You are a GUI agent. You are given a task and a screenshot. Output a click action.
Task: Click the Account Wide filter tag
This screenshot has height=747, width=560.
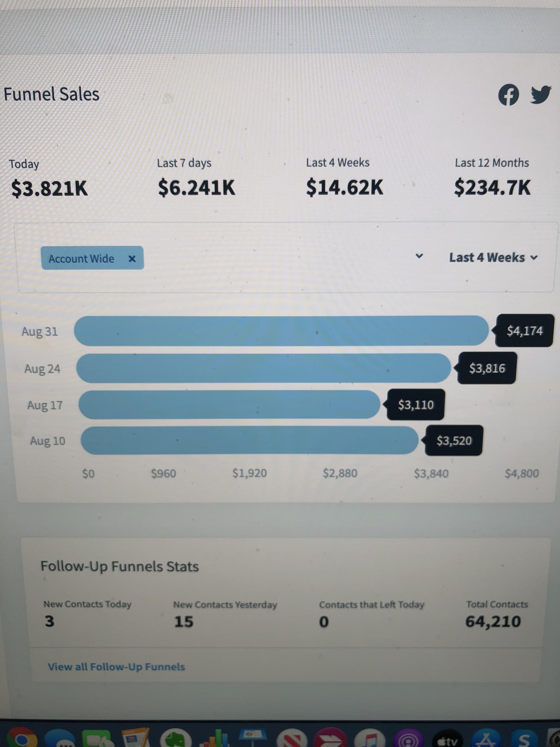point(81,259)
